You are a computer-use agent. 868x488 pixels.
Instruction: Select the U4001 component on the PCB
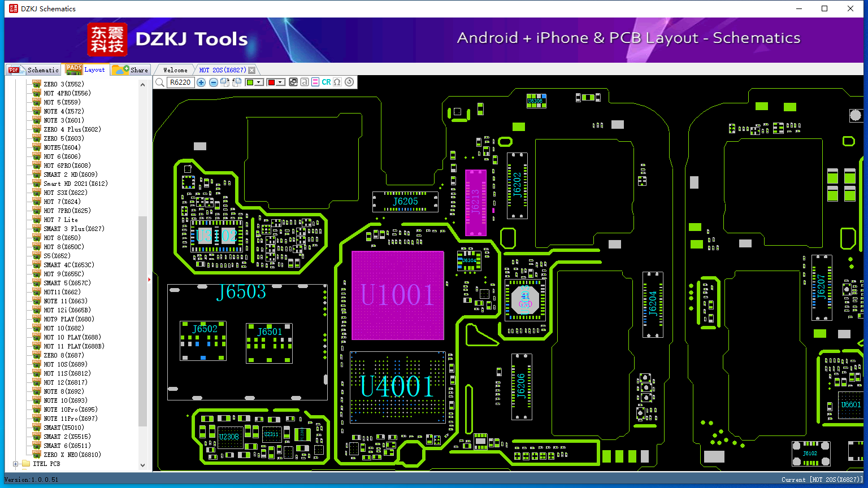pyautogui.click(x=398, y=387)
